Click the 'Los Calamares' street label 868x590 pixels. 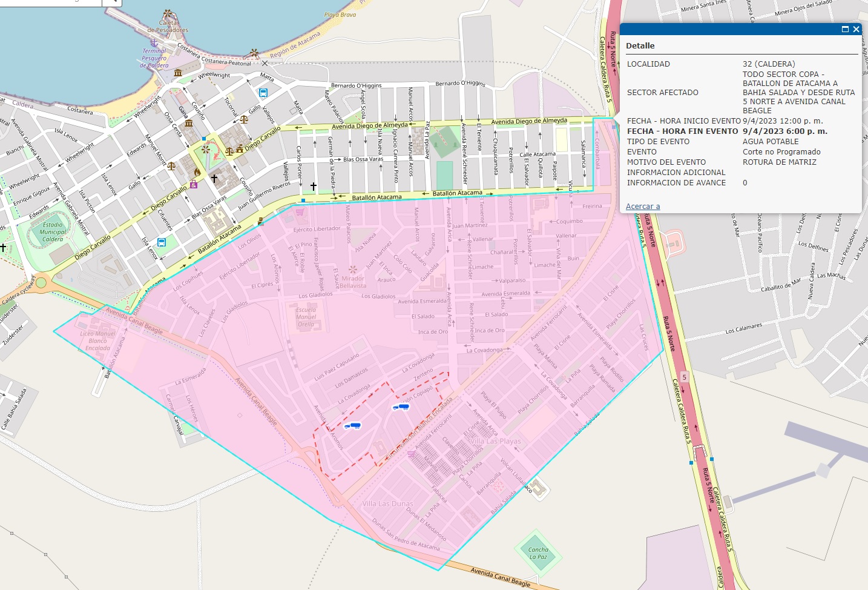coord(744,329)
